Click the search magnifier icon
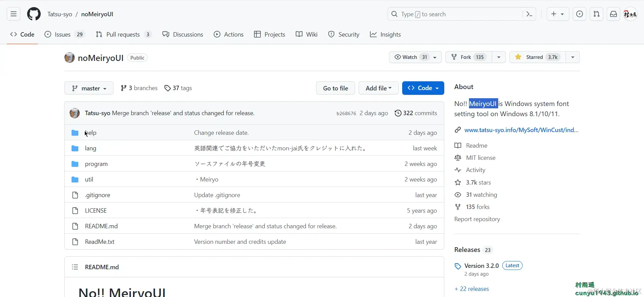This screenshot has height=297, width=644. pos(394,14)
